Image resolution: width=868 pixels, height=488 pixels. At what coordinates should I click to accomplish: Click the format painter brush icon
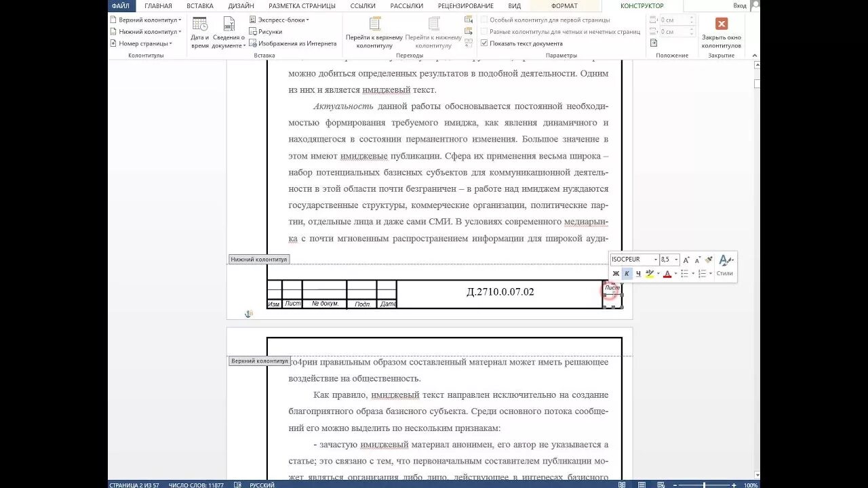click(x=709, y=260)
